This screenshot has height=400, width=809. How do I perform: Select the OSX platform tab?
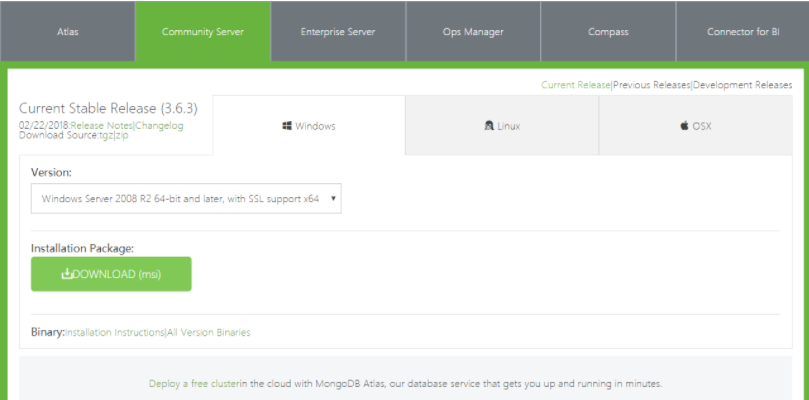tap(695, 125)
